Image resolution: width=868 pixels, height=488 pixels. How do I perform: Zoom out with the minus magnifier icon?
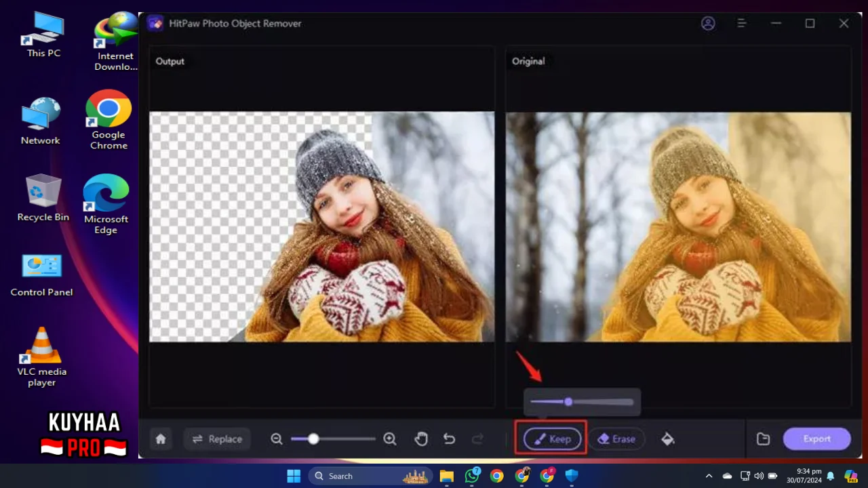tap(277, 439)
